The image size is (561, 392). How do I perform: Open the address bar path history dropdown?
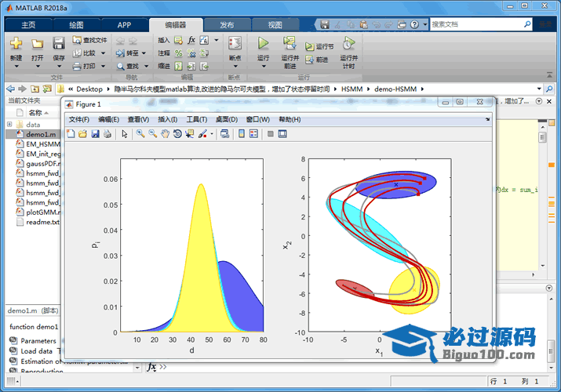(x=539, y=89)
